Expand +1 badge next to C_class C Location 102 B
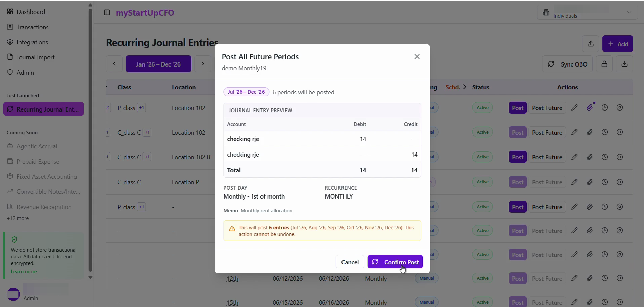The width and height of the screenshot is (644, 307). [147, 157]
